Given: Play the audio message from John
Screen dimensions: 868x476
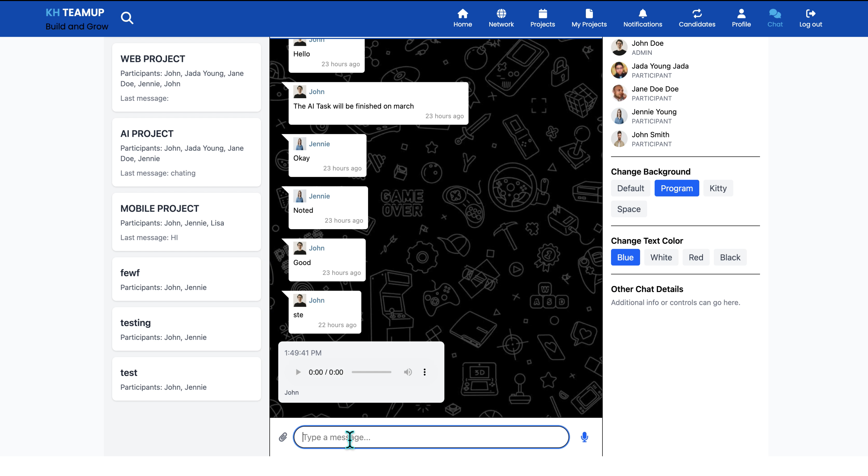Looking at the screenshot, I should tap(298, 372).
